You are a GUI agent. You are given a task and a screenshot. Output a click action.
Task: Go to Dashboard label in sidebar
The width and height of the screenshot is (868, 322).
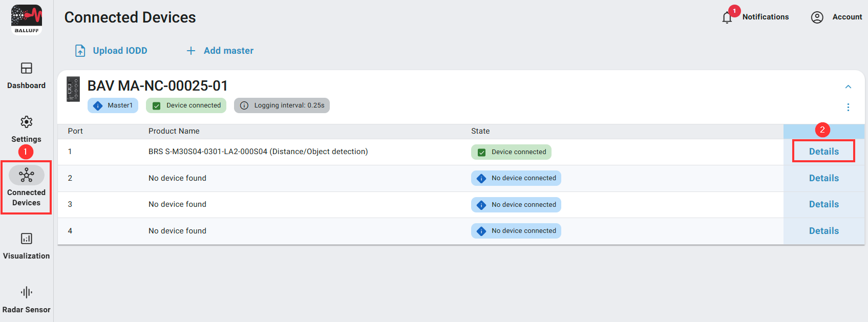pyautogui.click(x=27, y=85)
